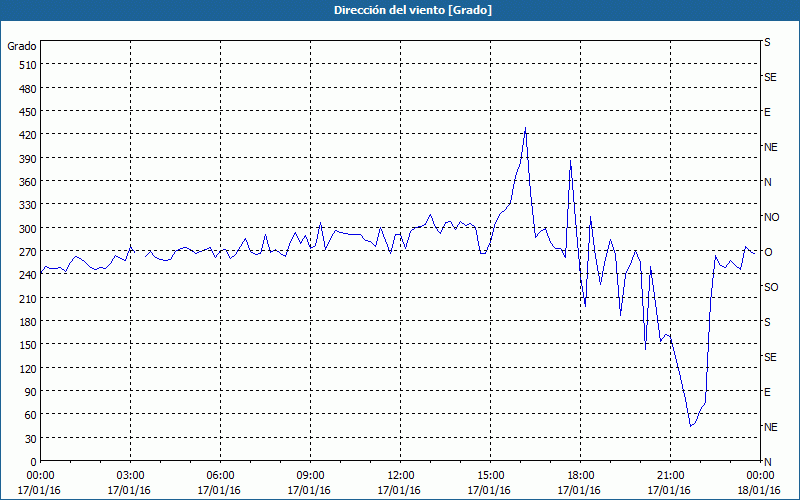Click the wind line's lowest dip near 45
The height and width of the screenshot is (500, 800).
click(x=691, y=426)
